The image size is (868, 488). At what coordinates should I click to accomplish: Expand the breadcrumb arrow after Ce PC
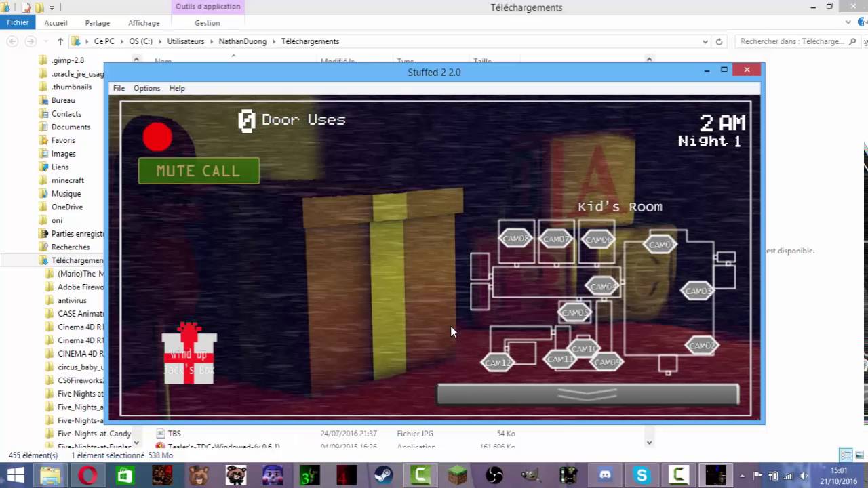(122, 41)
